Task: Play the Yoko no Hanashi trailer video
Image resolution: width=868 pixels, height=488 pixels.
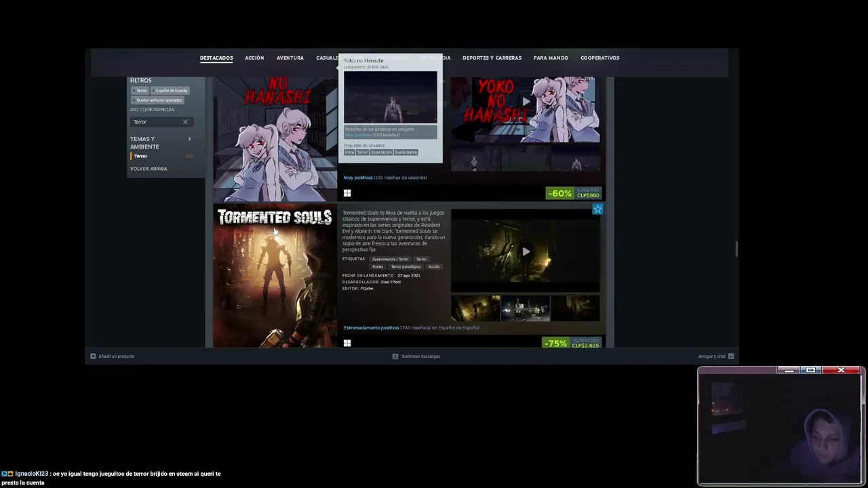Action: [526, 102]
